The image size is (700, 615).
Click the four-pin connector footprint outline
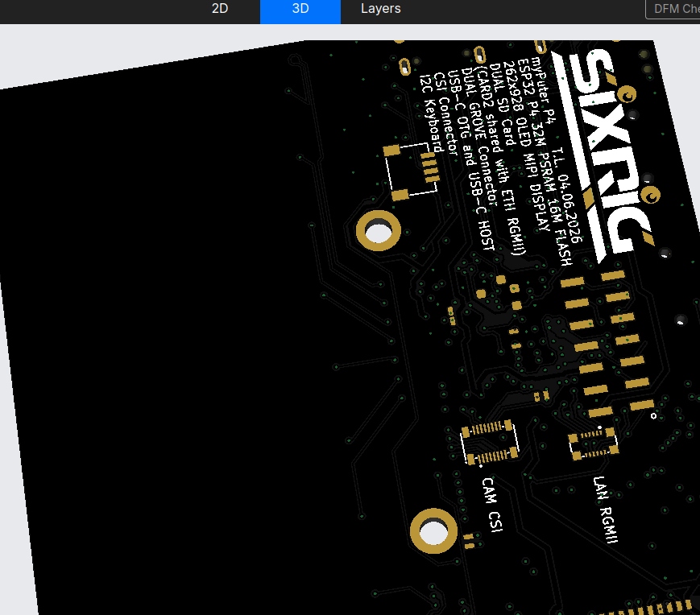pyautogui.click(x=411, y=171)
